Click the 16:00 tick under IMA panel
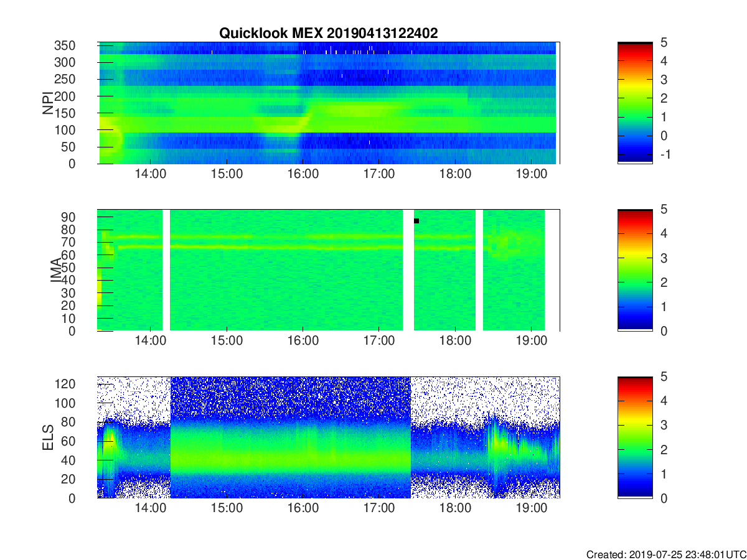This screenshot has height=560, width=747. (303, 342)
